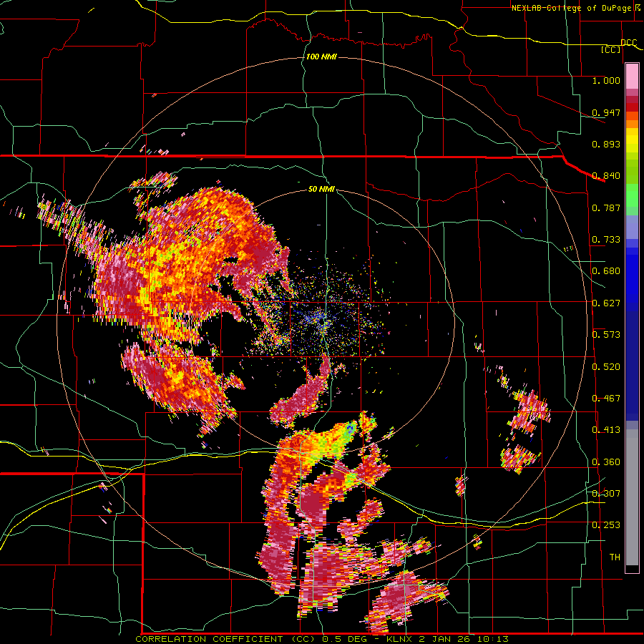Click the "[CC]" color scale heading
The height and width of the screenshot is (644, 644).
pos(611,49)
